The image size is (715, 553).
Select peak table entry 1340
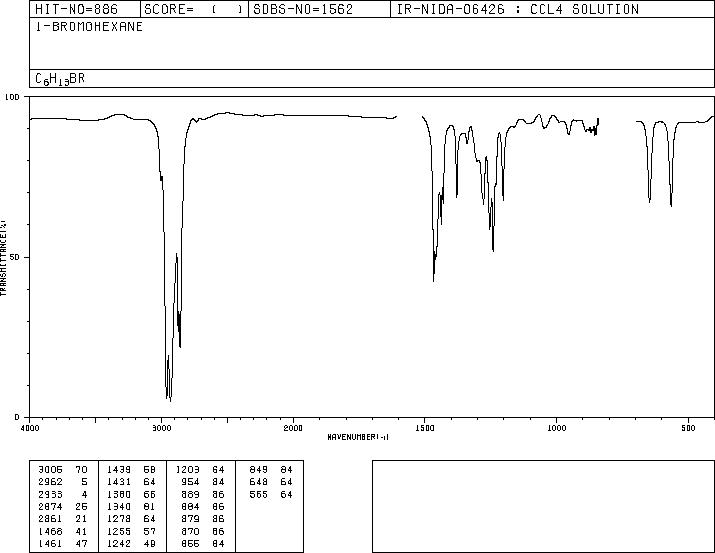119,506
